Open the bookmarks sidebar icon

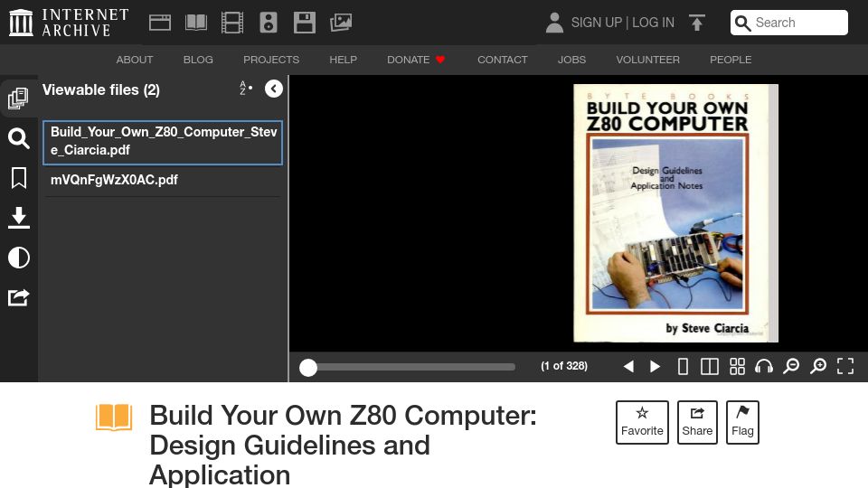(x=18, y=178)
